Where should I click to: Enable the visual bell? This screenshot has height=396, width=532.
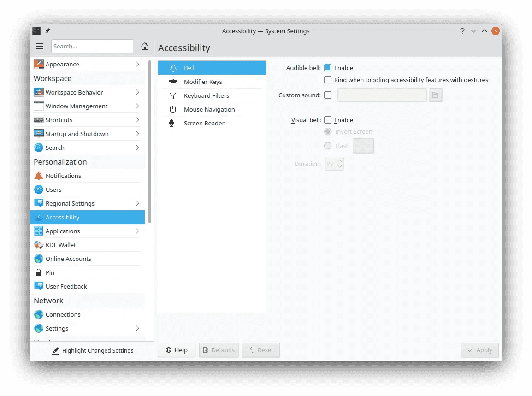point(327,120)
